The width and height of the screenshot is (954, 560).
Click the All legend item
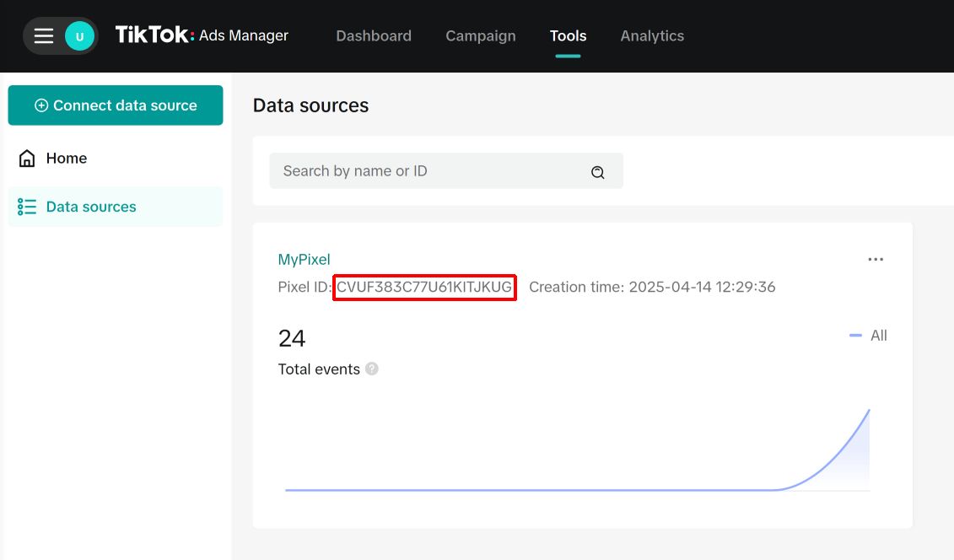click(x=868, y=336)
